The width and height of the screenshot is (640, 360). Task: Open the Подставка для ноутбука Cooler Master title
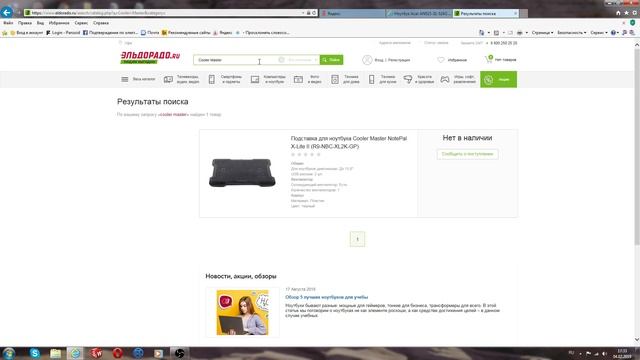click(349, 142)
